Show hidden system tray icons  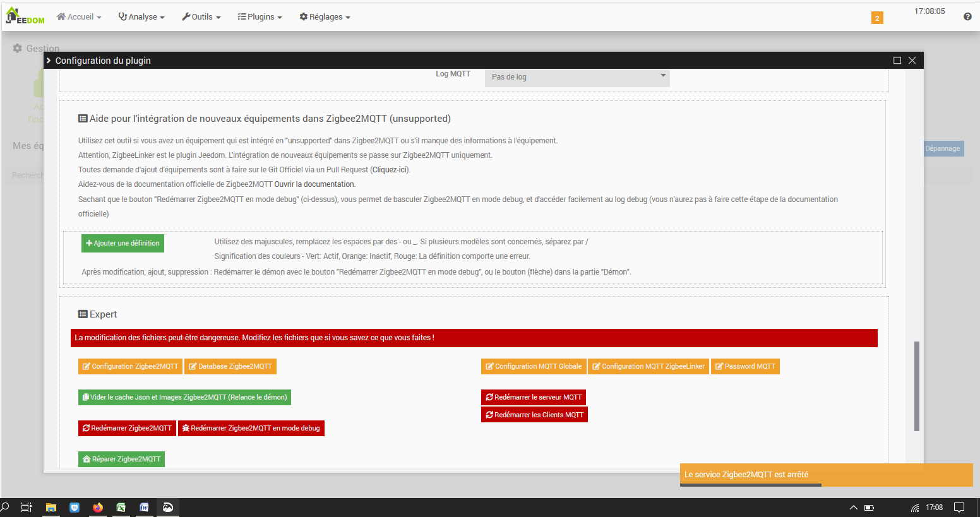click(854, 508)
